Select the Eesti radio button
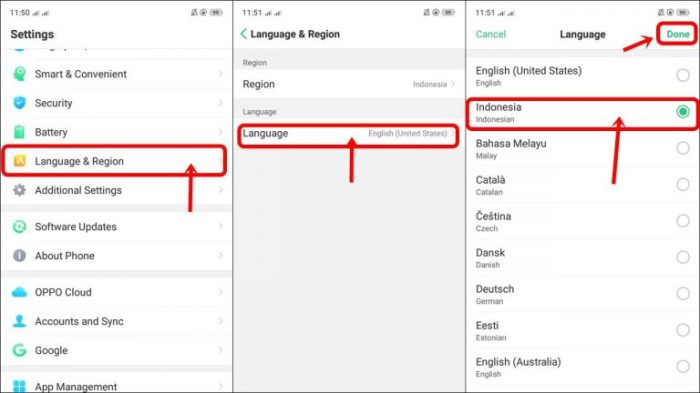Viewport: 700px width, 393px height. click(683, 330)
